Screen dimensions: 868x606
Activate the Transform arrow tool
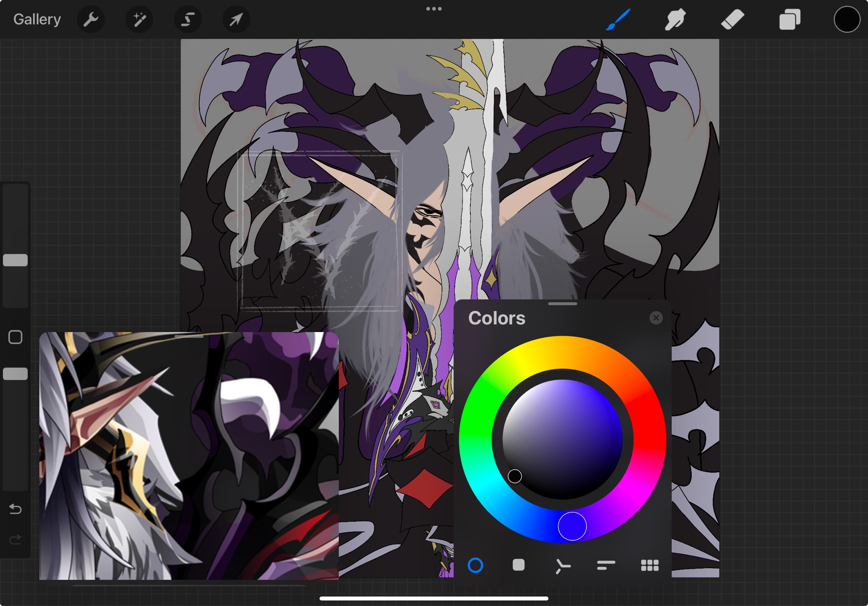[236, 19]
